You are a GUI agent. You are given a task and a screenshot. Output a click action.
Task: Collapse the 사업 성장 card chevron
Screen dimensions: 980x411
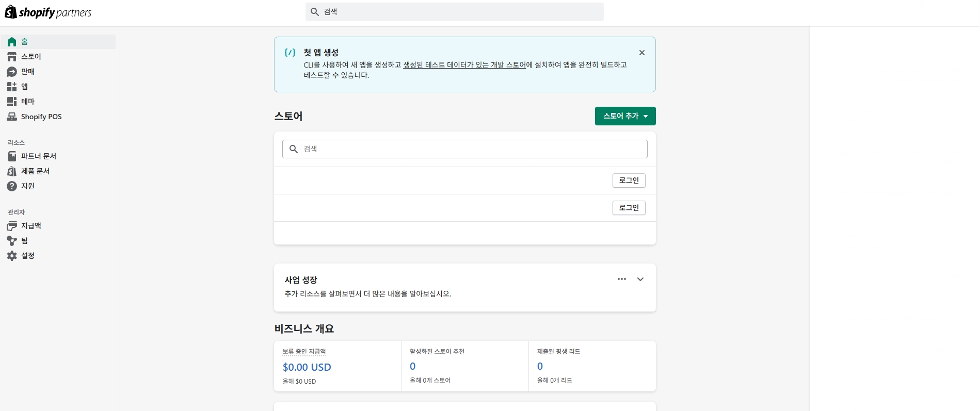pos(640,280)
